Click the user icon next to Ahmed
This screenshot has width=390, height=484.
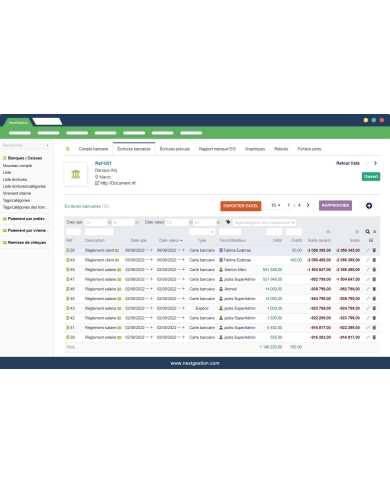(x=221, y=289)
